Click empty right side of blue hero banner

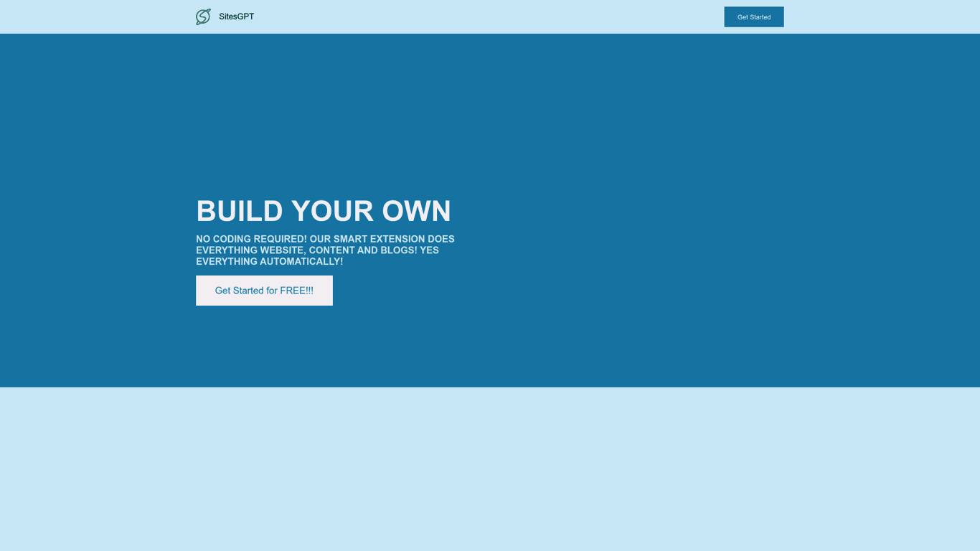[717, 215]
